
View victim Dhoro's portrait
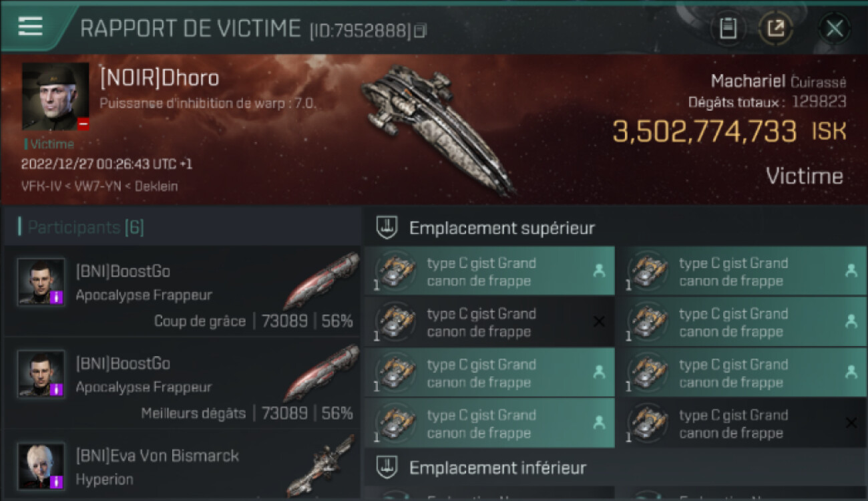(x=55, y=97)
